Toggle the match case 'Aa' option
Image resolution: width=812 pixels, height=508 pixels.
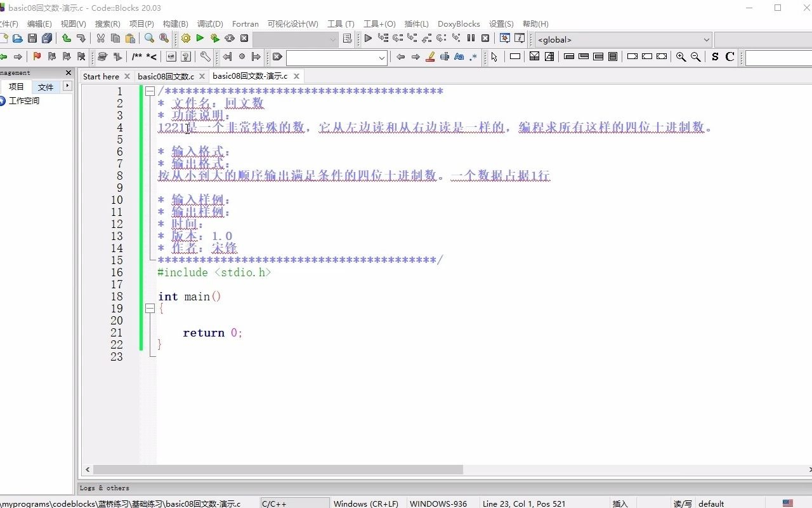click(459, 57)
